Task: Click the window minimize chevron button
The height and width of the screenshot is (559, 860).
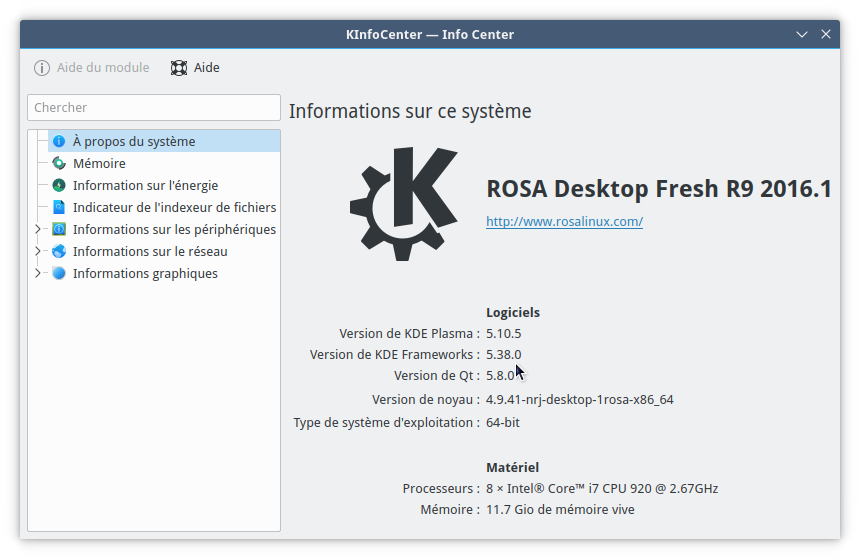Action: click(x=802, y=35)
